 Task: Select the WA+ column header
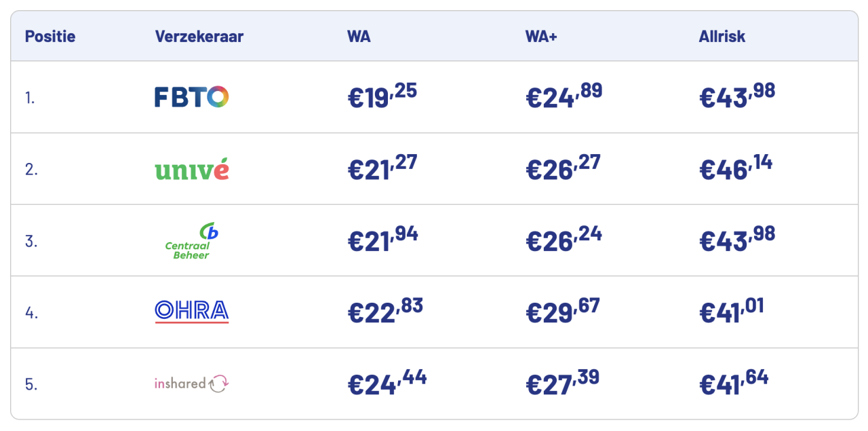tap(540, 37)
